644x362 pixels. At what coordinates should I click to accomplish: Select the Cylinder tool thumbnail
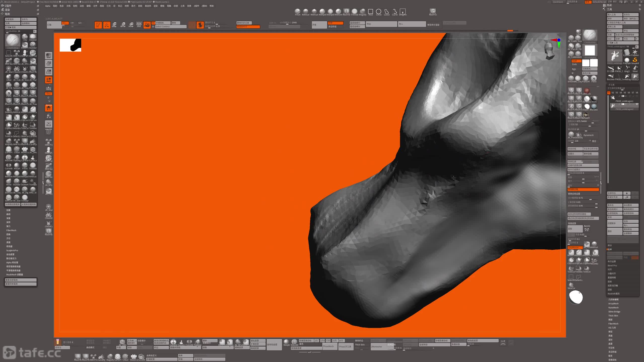(627, 53)
